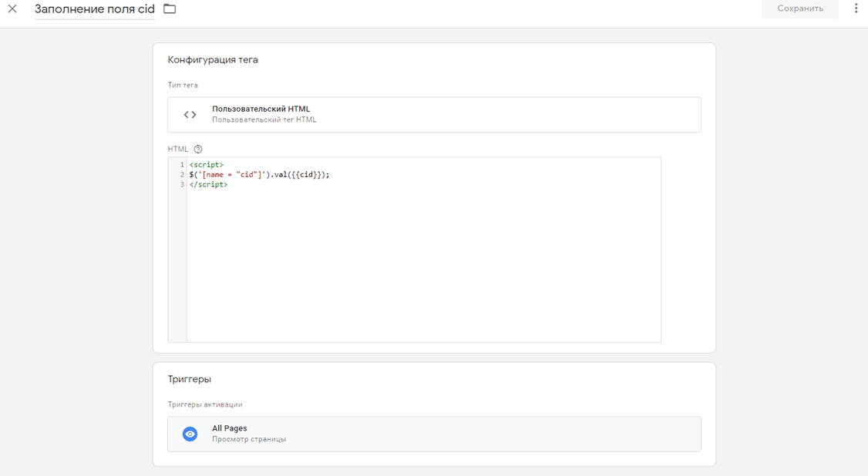Click the closing </script> line in the editor
Viewport: 868px width, 476px height.
208,185
